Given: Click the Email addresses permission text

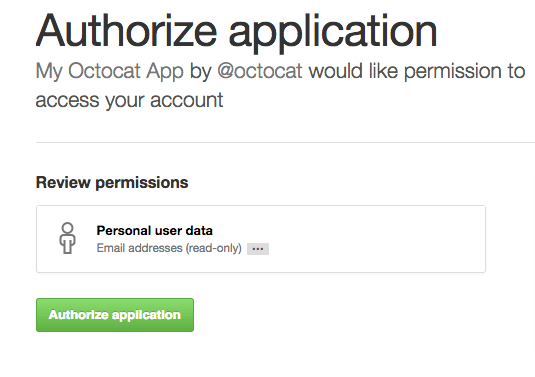Looking at the screenshot, I should (x=140, y=248).
